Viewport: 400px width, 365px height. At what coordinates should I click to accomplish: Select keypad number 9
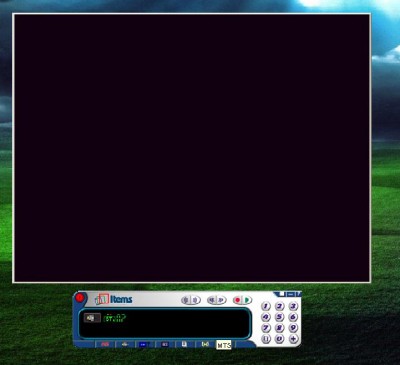pyautogui.click(x=293, y=328)
